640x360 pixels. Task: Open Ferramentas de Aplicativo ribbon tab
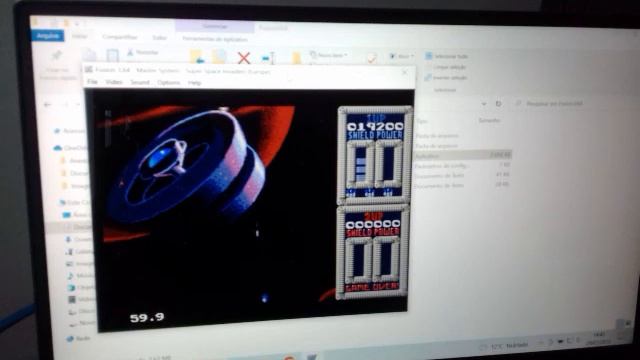(x=215, y=39)
